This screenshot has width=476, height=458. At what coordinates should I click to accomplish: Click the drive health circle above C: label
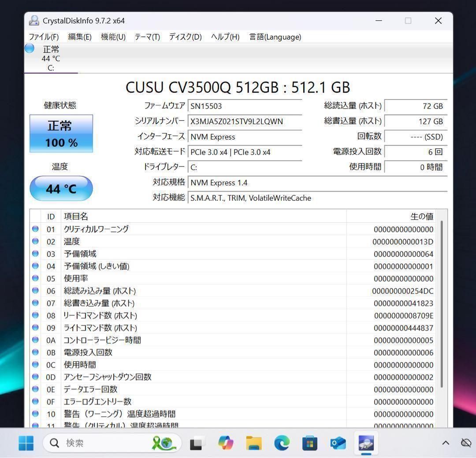coord(29,48)
